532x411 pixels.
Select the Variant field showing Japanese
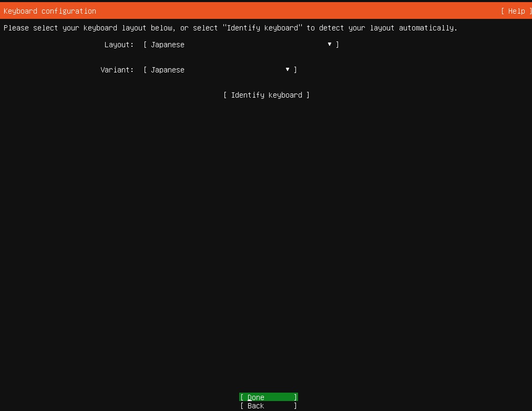click(220, 70)
